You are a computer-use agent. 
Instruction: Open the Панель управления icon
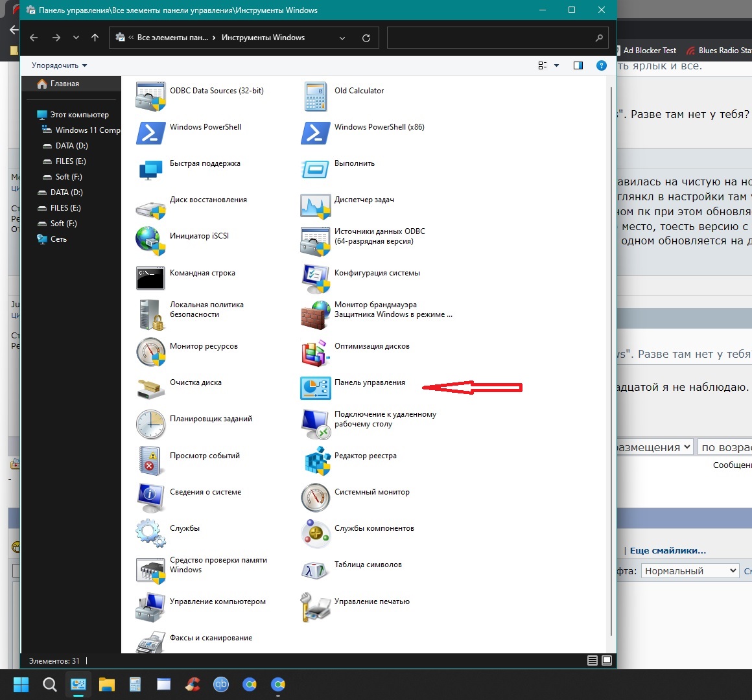click(x=315, y=388)
